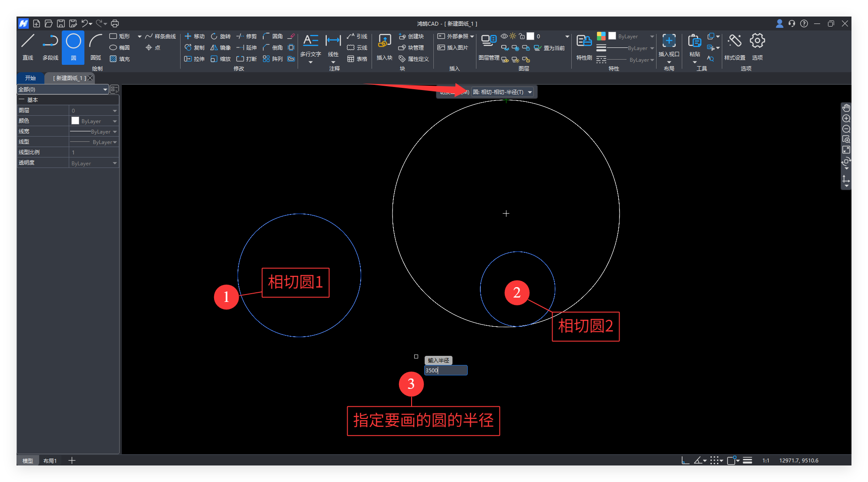Click the 移动 move button
Image resolution: width=868 pixels, height=482 pixels.
pos(194,36)
